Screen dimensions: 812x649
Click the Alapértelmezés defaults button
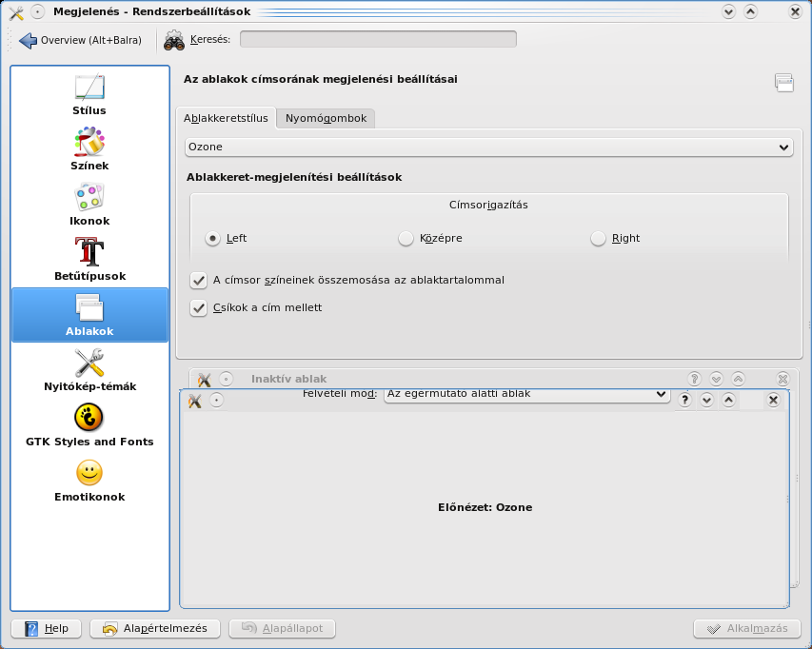[x=155, y=628]
